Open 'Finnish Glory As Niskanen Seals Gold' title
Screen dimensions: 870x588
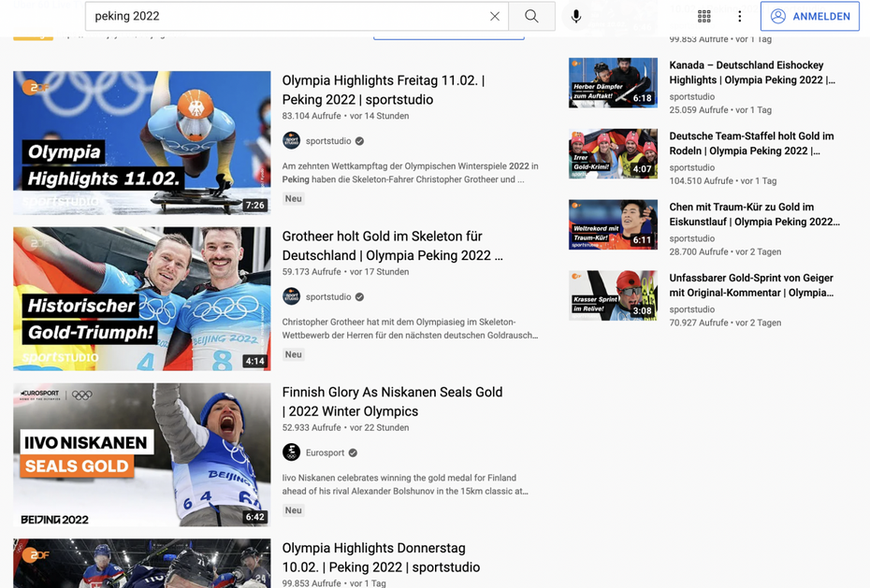[392, 401]
